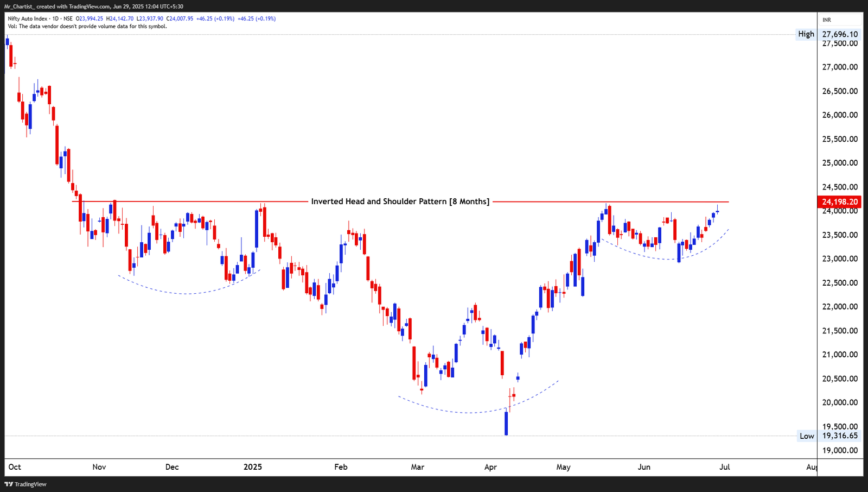Viewport: 868px width, 492px height.
Task: Click the TradingView logo icon
Action: click(10, 484)
